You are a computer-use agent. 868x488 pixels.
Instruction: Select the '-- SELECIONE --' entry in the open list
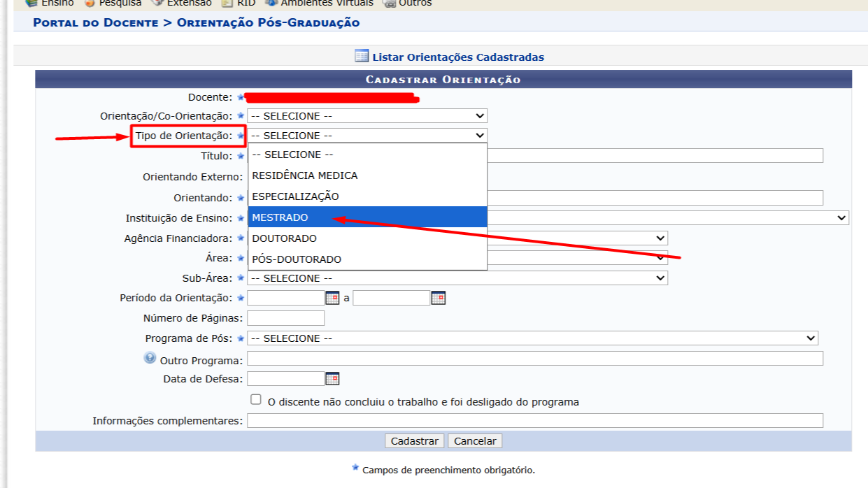(x=368, y=155)
